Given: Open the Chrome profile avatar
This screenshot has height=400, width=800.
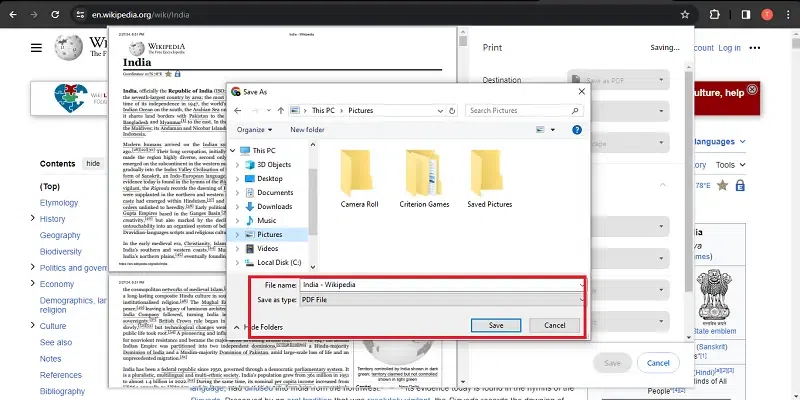Looking at the screenshot, I should point(767,15).
